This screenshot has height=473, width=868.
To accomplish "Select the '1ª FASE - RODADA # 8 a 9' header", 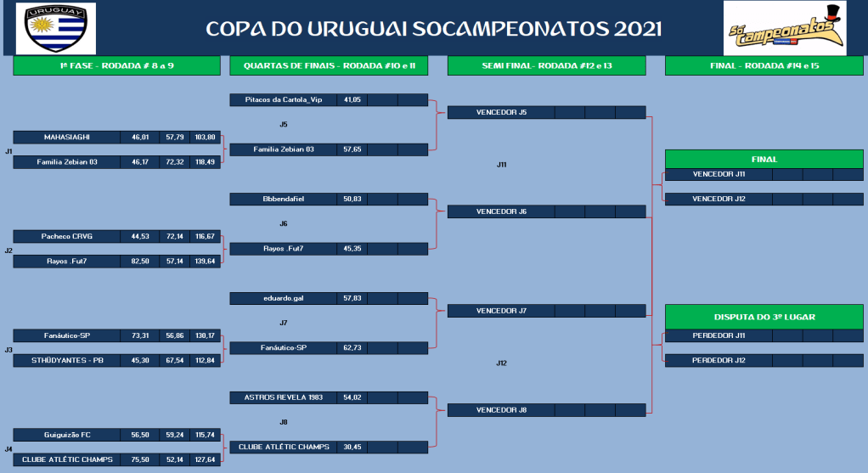I will click(116, 65).
